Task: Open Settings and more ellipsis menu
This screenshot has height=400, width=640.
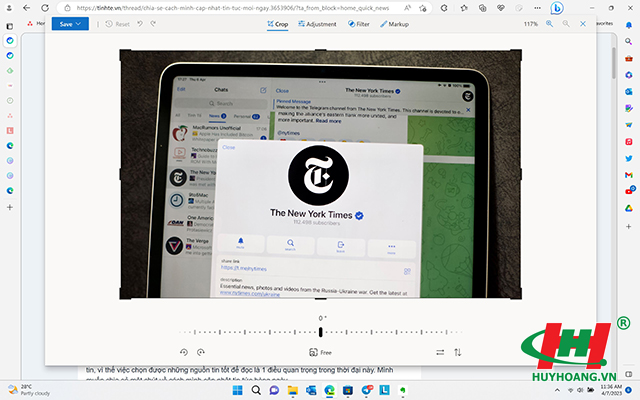Action: (538, 8)
